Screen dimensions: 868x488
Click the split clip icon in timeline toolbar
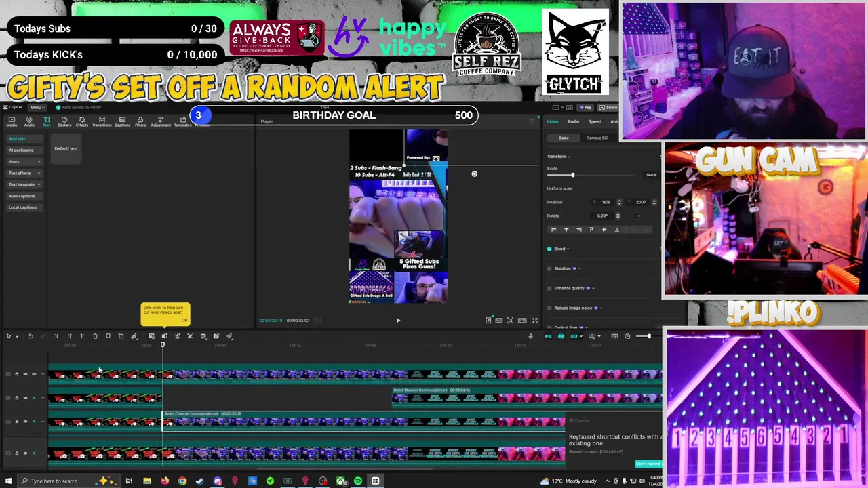[56, 336]
